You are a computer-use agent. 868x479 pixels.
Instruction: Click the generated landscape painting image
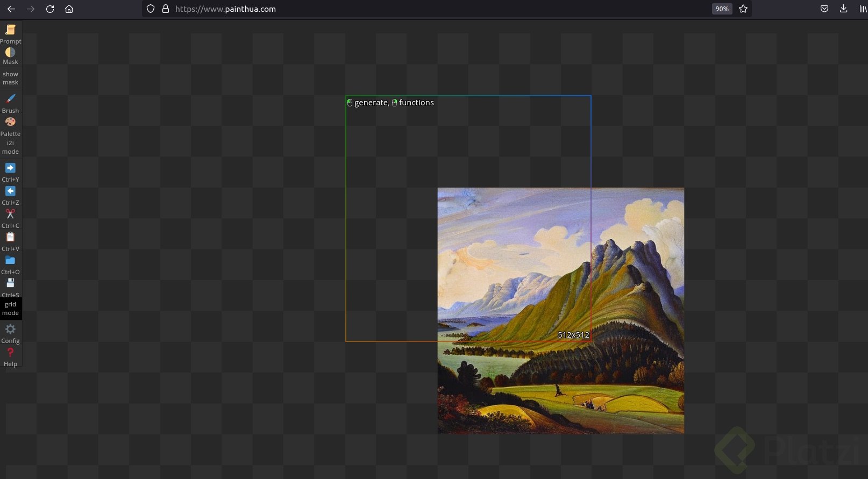(561, 311)
